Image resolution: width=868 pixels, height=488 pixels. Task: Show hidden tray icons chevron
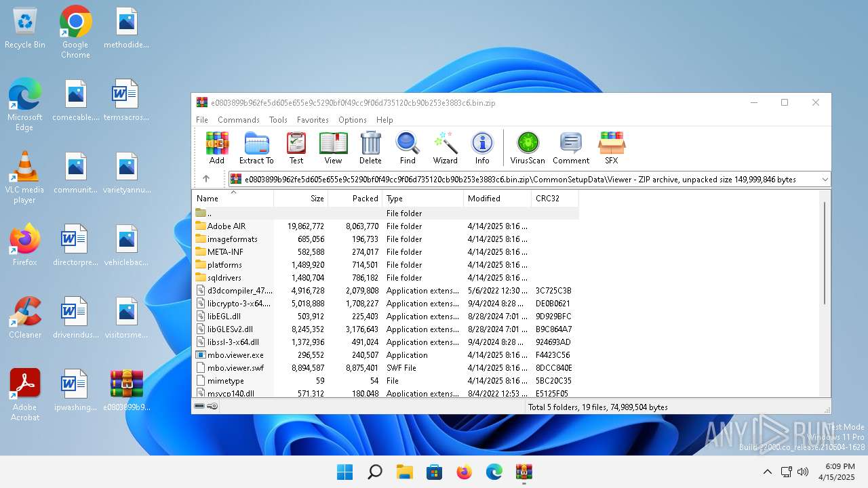767,472
